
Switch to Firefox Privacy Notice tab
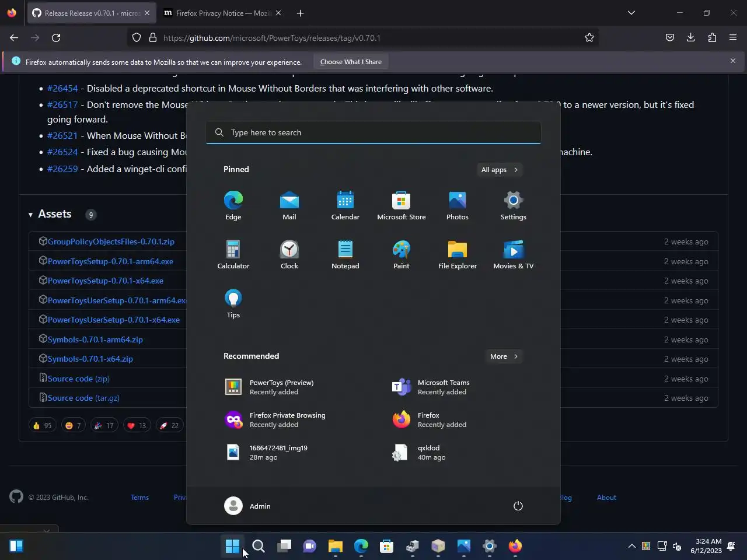pos(222,13)
